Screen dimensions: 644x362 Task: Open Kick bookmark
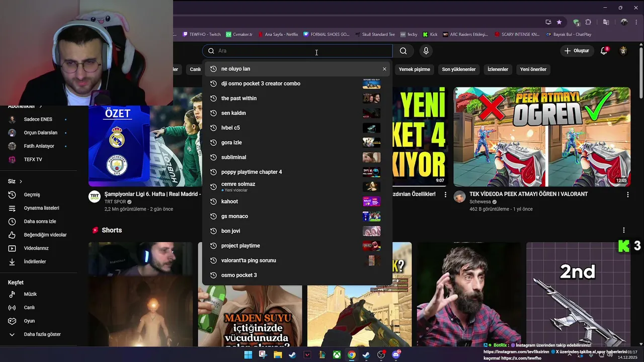(x=430, y=34)
